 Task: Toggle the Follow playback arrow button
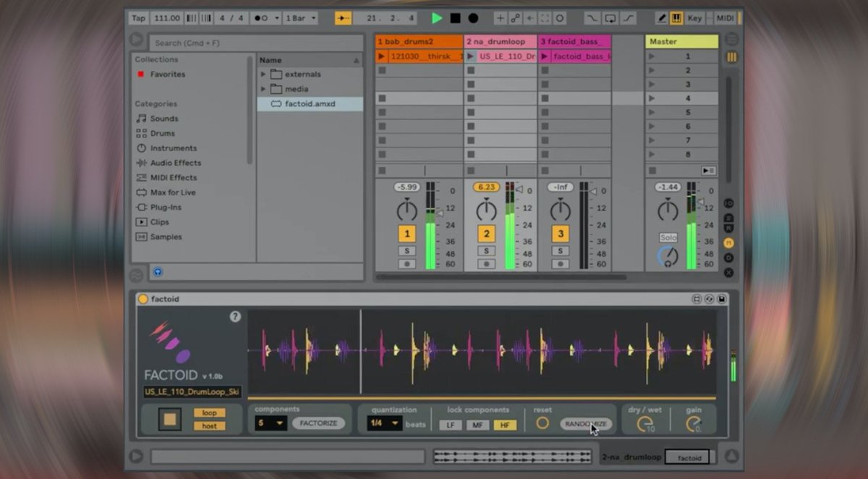click(x=343, y=18)
